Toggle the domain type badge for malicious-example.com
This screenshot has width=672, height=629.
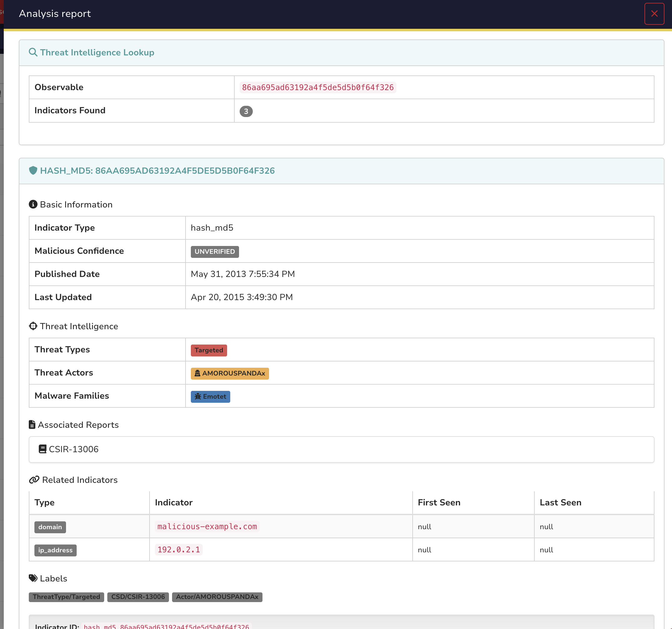coord(50,527)
